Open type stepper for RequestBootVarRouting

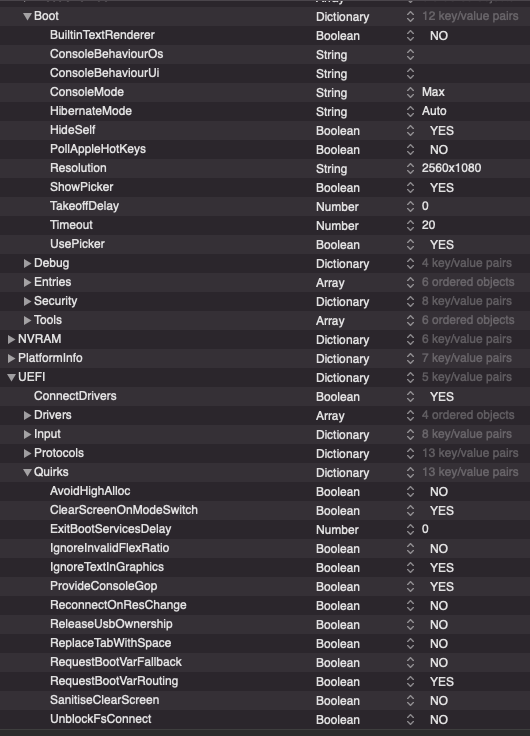tap(410, 682)
